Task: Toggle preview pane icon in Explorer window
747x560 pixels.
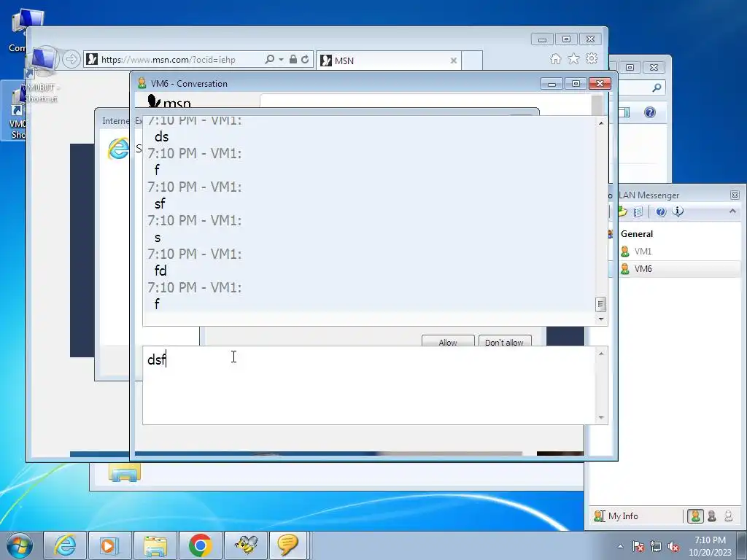Action: tap(624, 112)
